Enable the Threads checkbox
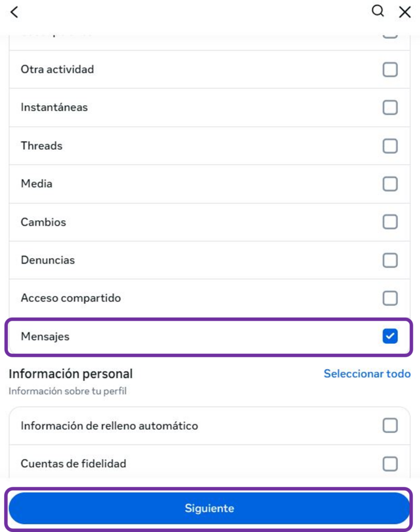This screenshot has height=532, width=420. click(x=391, y=146)
